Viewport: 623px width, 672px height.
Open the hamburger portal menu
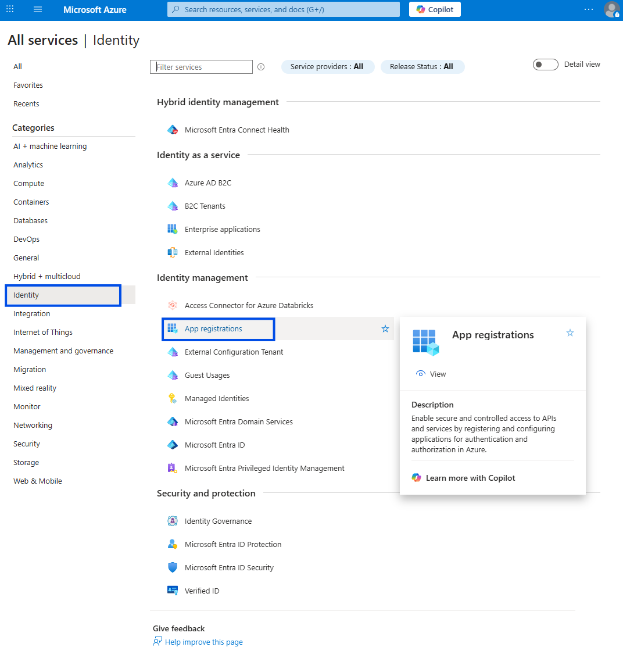tap(38, 9)
